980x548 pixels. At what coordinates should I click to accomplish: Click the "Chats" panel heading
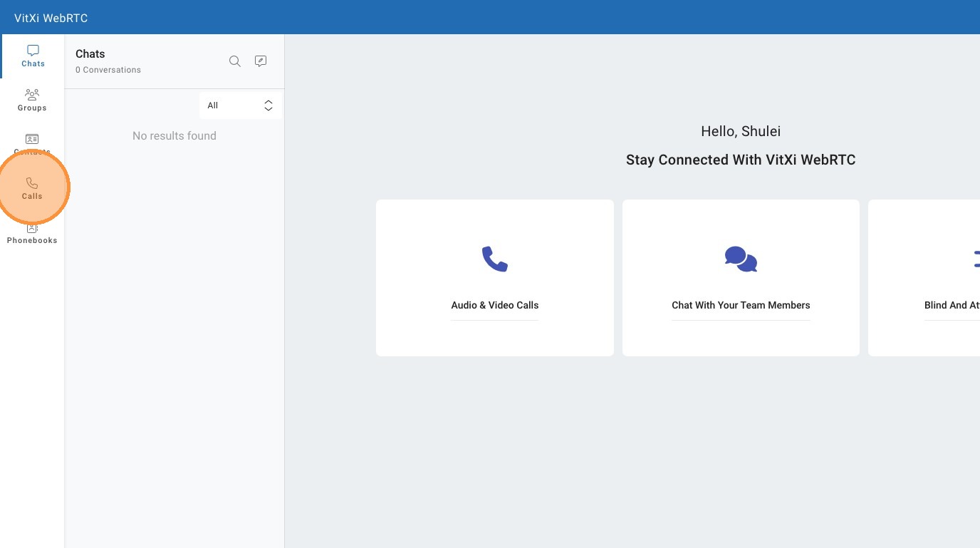coord(90,54)
